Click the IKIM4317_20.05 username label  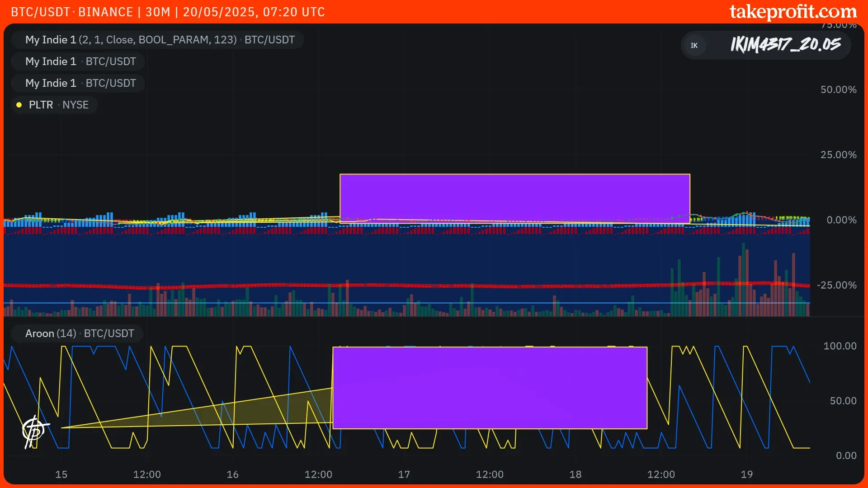(785, 45)
